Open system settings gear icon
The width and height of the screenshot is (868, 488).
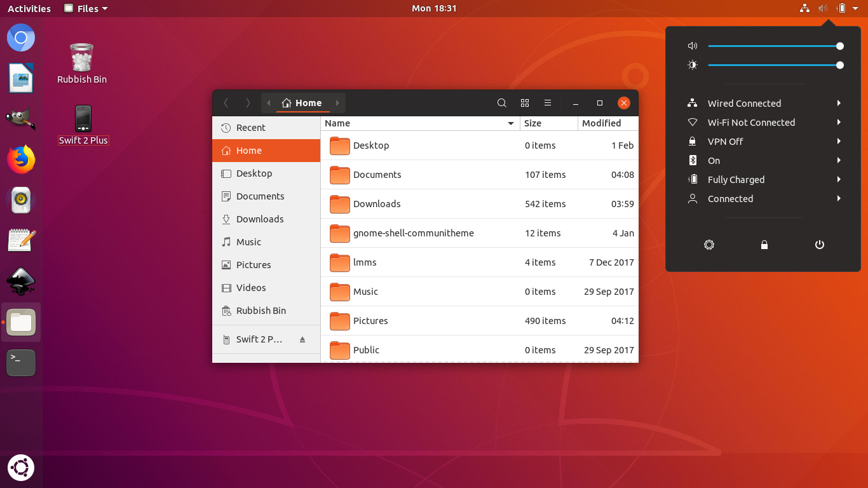point(709,245)
